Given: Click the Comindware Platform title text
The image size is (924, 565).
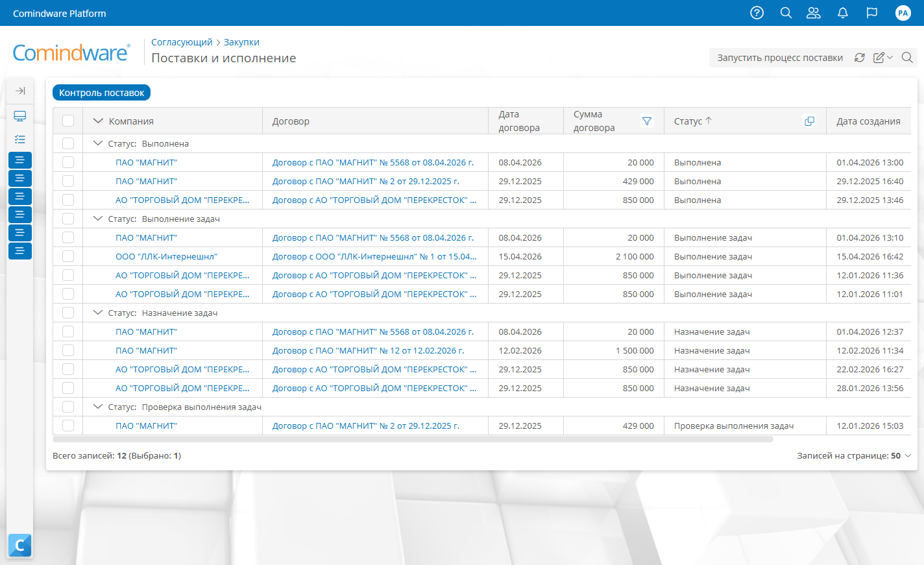Looking at the screenshot, I should tap(60, 13).
